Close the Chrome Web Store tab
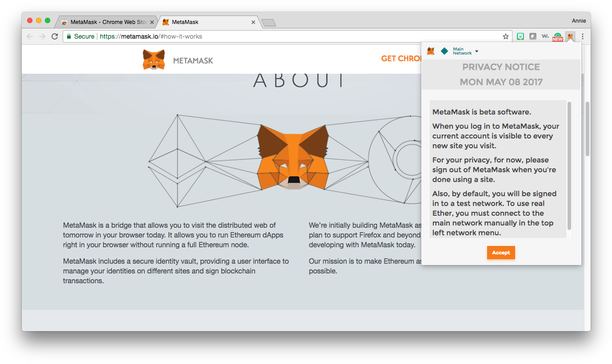This screenshot has height=364, width=612. click(152, 22)
